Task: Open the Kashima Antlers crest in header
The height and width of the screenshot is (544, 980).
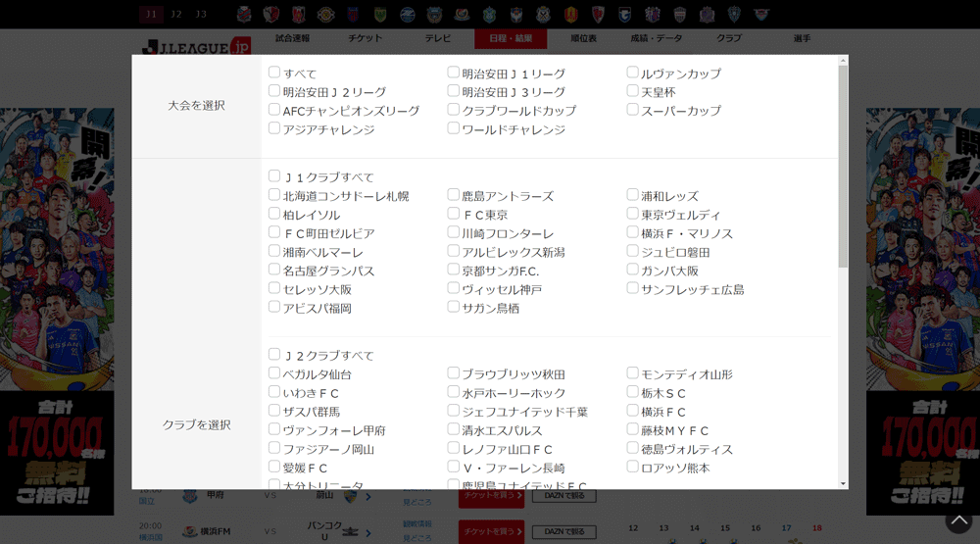Action: 271,14
